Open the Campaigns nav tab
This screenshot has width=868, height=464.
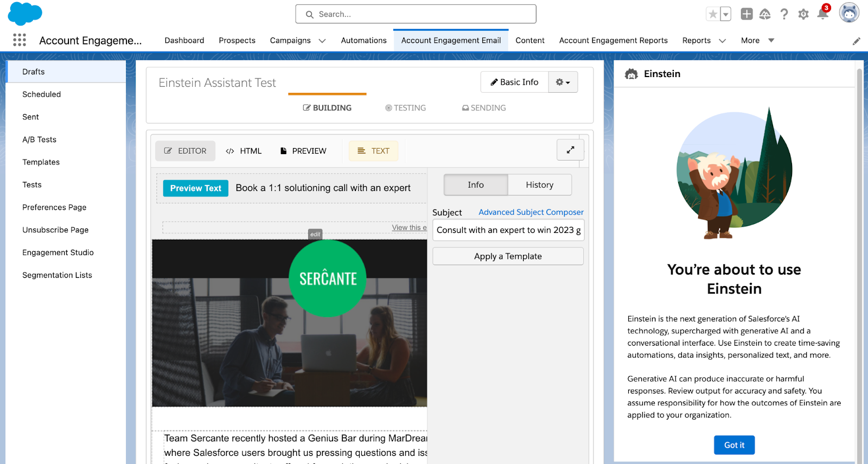(x=290, y=40)
